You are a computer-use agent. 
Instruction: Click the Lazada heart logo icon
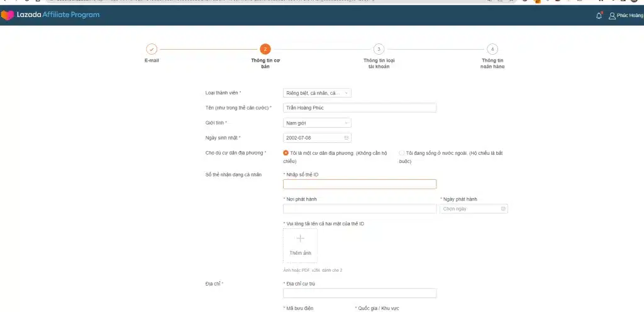8,15
